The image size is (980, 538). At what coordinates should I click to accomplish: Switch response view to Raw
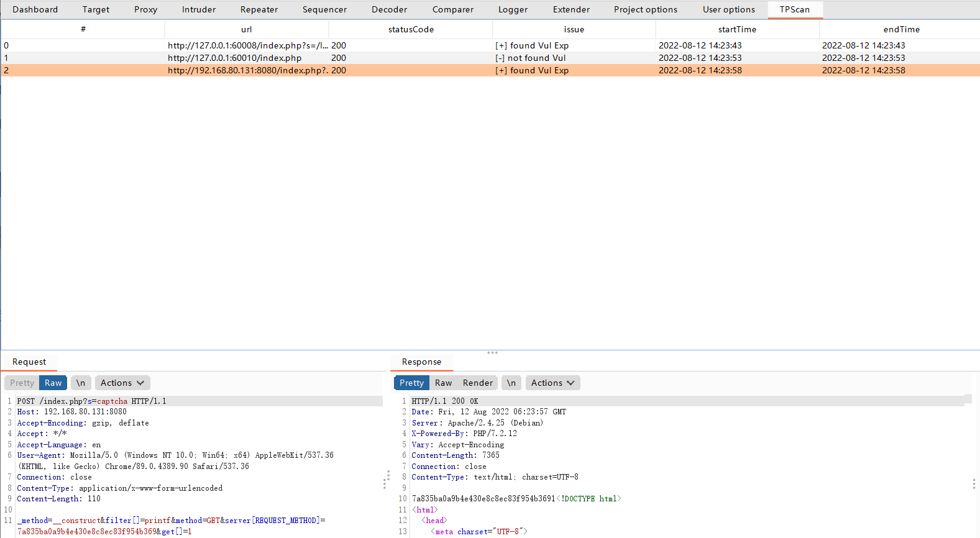tap(443, 383)
